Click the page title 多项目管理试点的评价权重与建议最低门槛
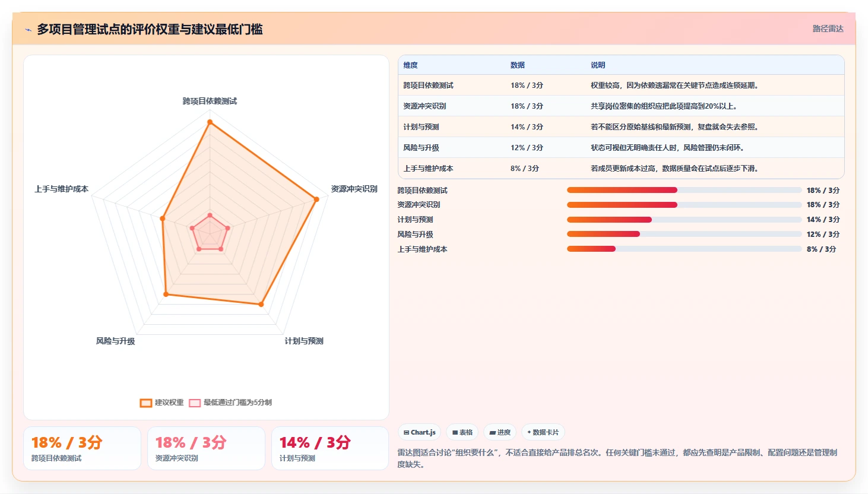 (x=150, y=30)
